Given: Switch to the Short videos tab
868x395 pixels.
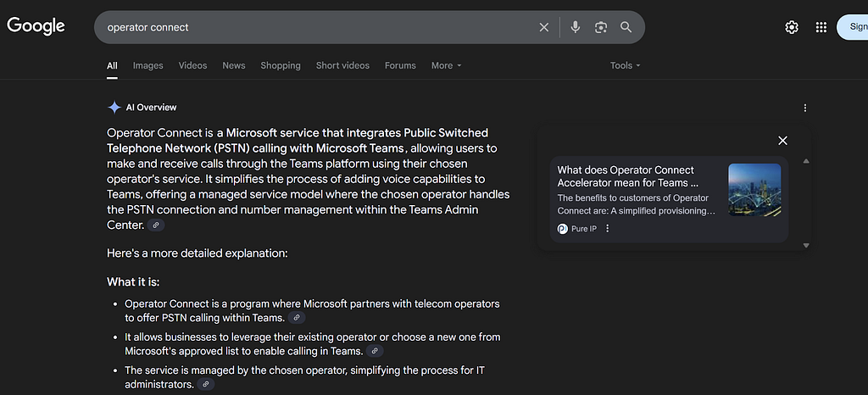Looking at the screenshot, I should (342, 65).
